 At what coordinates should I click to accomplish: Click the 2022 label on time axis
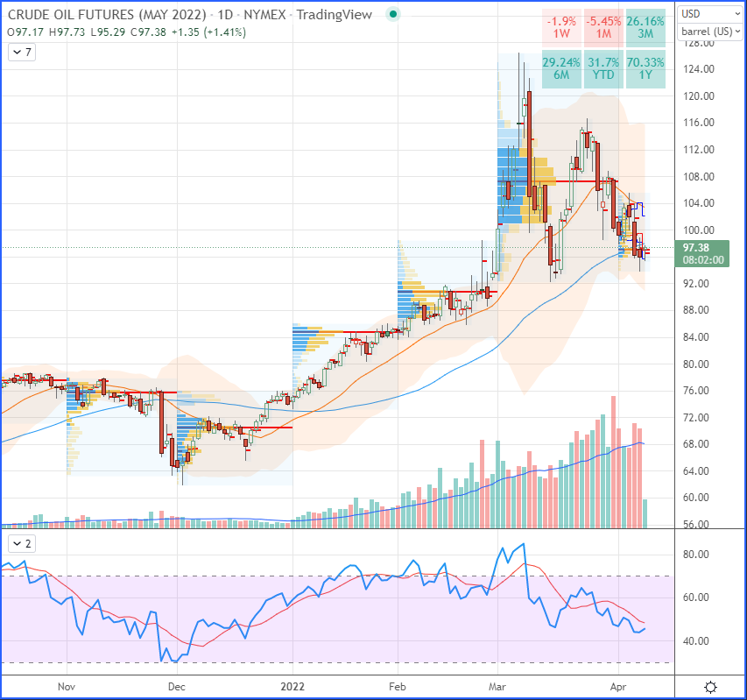click(292, 687)
